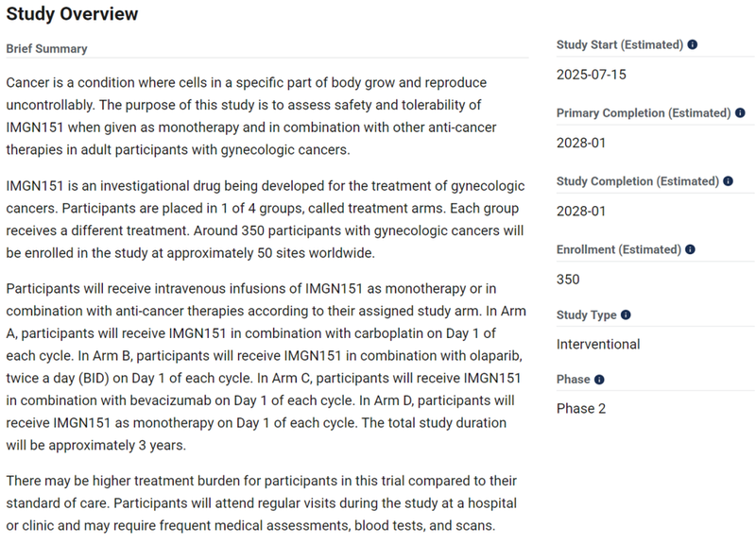This screenshot has height=544, width=756.
Task: Click the 2028-01 study completion value
Action: (x=581, y=212)
